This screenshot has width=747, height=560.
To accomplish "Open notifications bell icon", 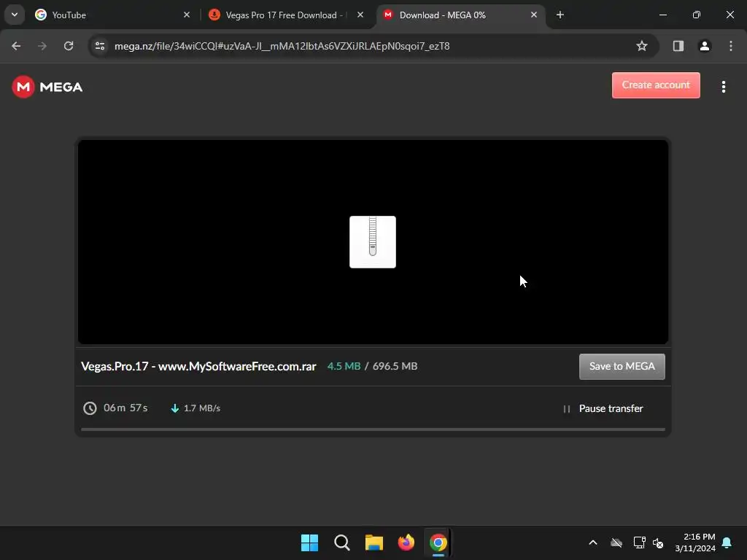I will [x=727, y=542].
